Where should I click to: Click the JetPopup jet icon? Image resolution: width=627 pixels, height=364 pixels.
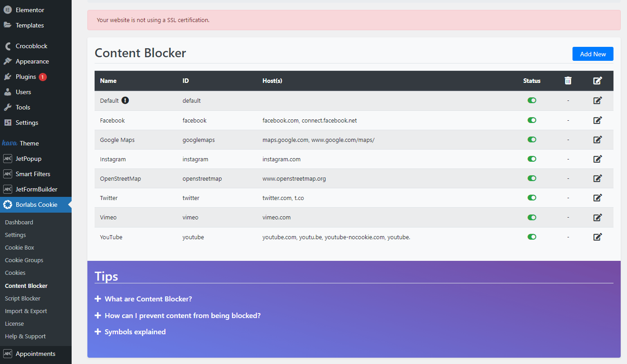[7, 159]
